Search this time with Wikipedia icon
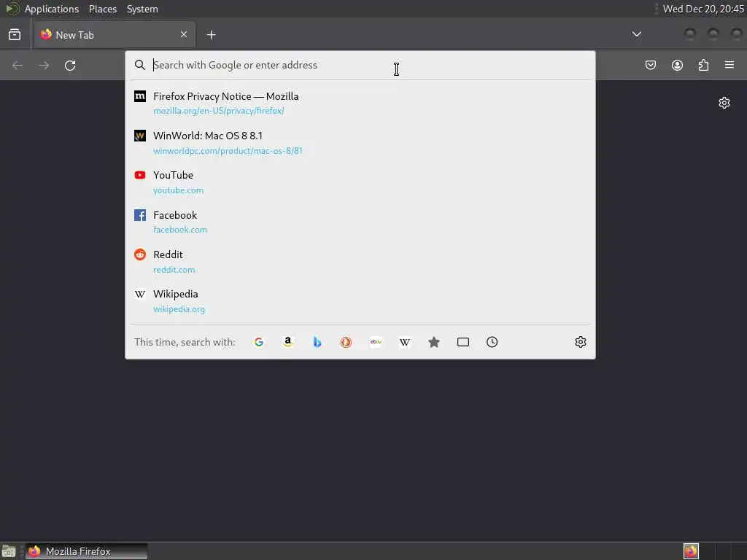Image resolution: width=747 pixels, height=560 pixels. coord(404,342)
